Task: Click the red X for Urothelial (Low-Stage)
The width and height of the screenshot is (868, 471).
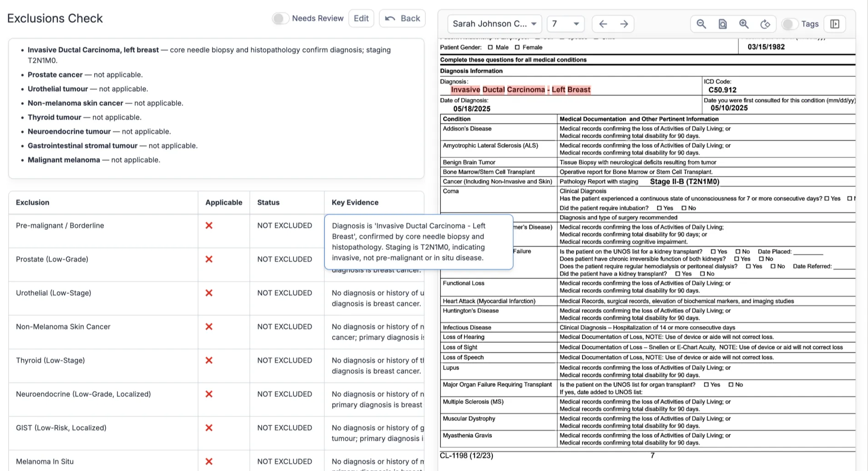Action: click(x=209, y=293)
